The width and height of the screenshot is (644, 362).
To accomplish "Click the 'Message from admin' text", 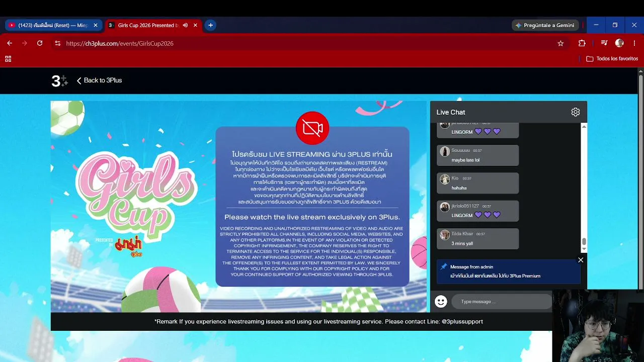I will (471, 267).
